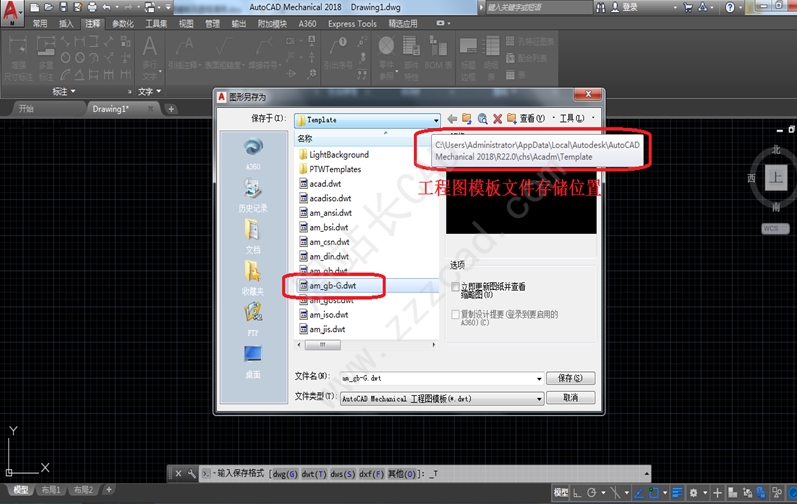Viewport: 797px width, 504px height.
Task: Open the WCS dropdown under ViewCube
Action: tap(775, 229)
